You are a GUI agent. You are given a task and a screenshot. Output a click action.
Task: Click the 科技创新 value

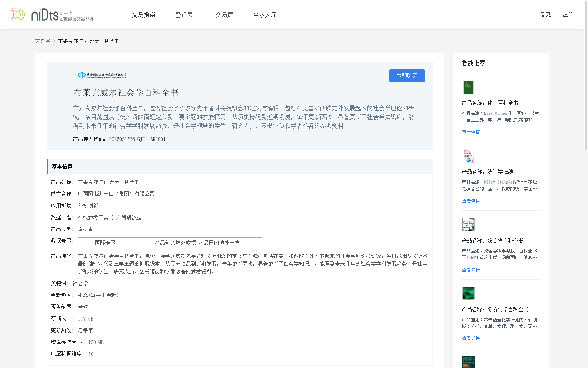pos(88,206)
